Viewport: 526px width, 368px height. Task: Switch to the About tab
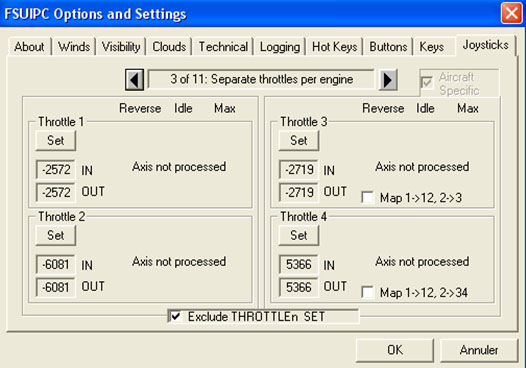point(29,47)
